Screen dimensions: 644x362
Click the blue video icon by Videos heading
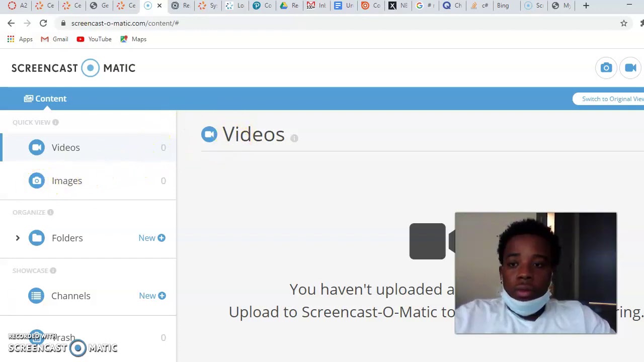pos(209,134)
